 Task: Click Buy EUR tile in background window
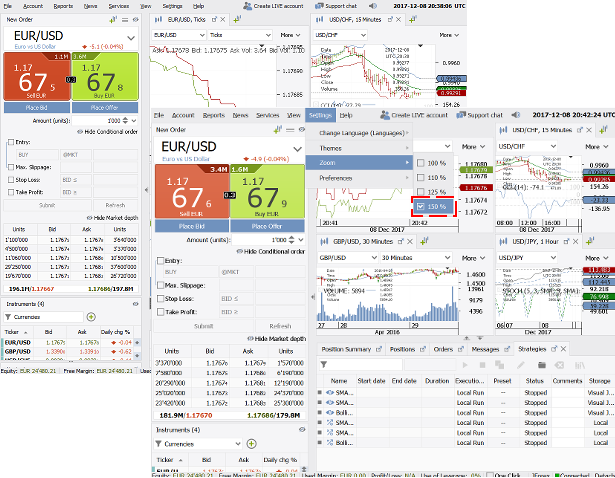tap(105, 76)
